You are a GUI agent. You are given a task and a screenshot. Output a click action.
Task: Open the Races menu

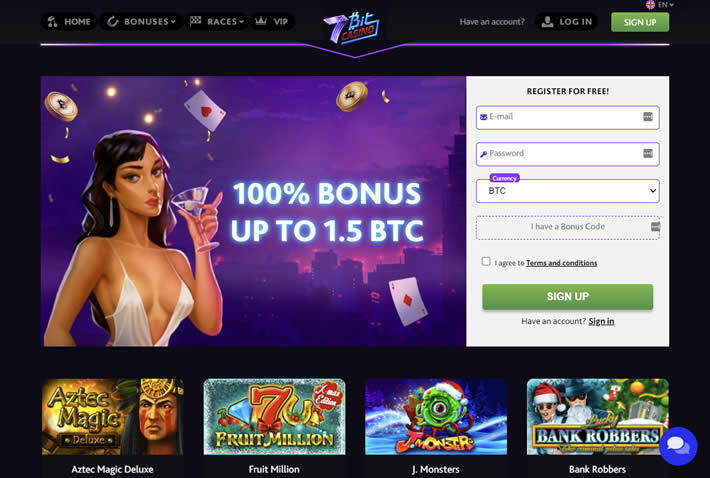tap(217, 21)
